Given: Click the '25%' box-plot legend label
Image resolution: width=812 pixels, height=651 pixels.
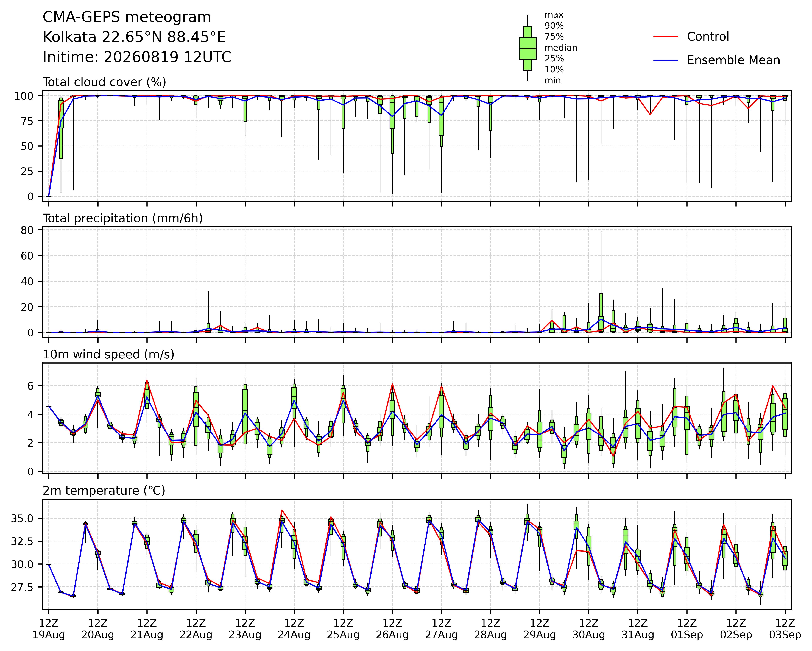Looking at the screenshot, I should coord(554,59).
